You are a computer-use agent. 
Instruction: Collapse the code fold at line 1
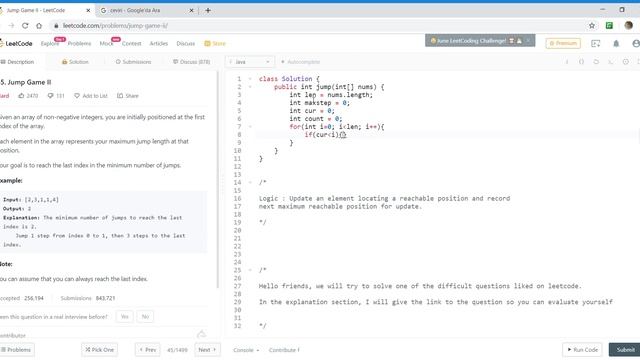click(250, 79)
